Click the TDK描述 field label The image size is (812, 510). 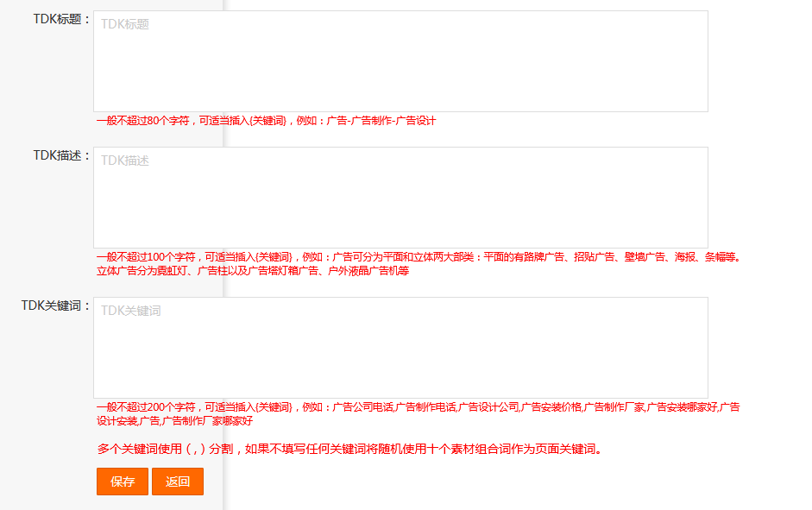(x=61, y=155)
